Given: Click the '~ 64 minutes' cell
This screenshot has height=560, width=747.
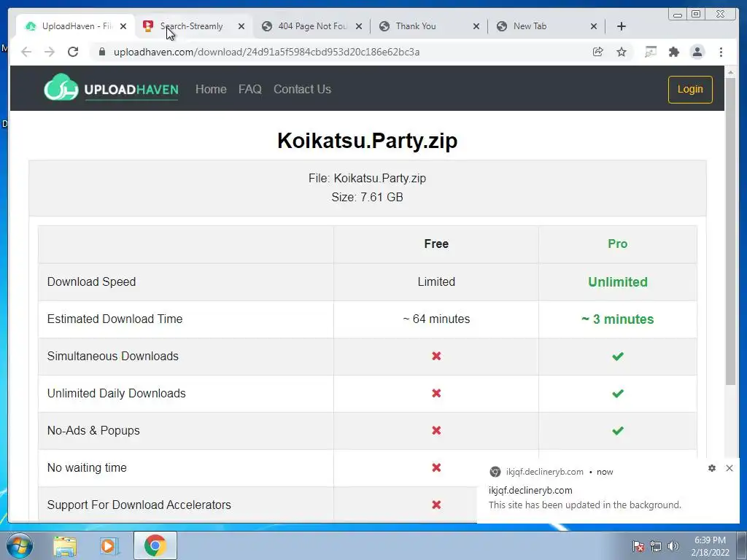Looking at the screenshot, I should point(436,319).
